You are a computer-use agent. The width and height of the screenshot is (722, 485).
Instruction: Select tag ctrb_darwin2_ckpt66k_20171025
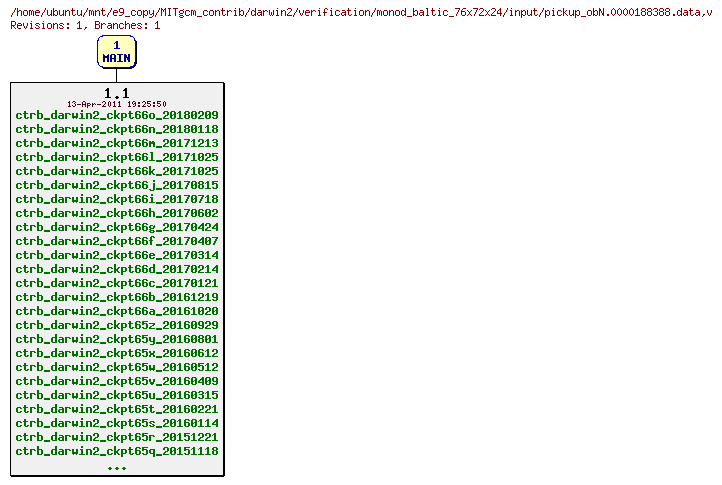coord(117,171)
